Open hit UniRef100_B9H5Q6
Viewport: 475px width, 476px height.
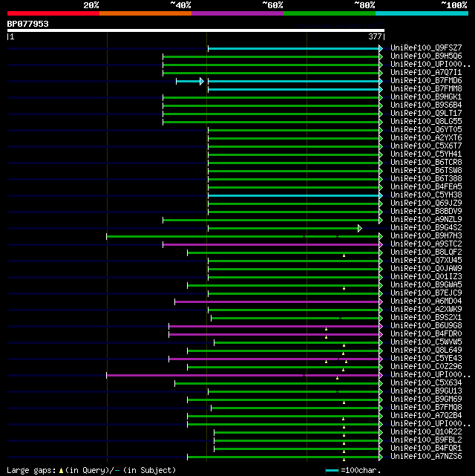coord(426,56)
